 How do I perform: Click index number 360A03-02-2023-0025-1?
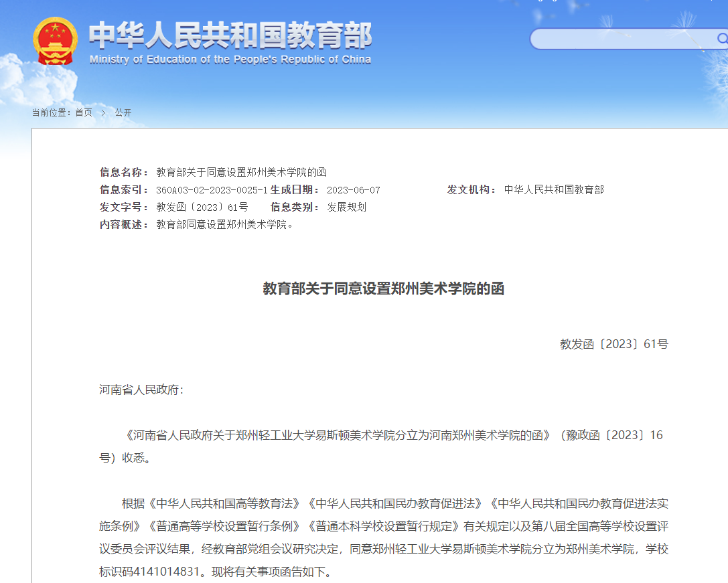[x=212, y=190]
